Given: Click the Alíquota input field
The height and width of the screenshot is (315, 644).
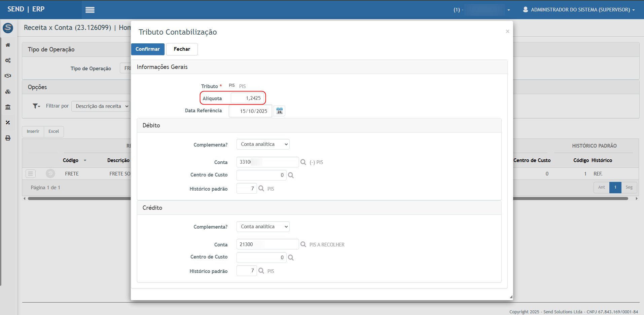Looking at the screenshot, I should (248, 98).
